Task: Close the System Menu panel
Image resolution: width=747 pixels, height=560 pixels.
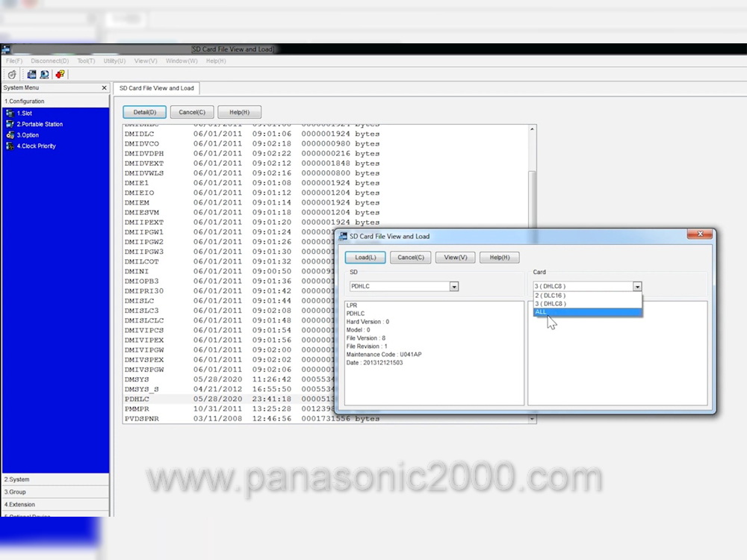Action: point(104,88)
